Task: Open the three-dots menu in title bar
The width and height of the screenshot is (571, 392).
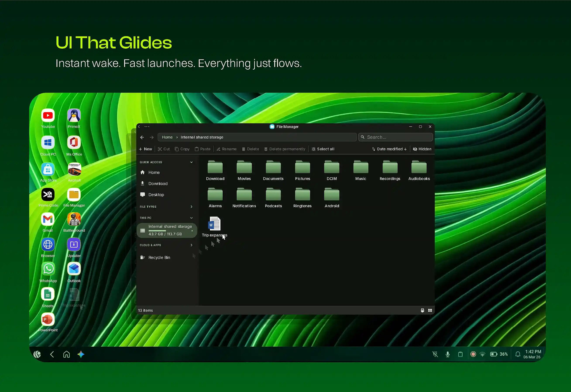Action: [x=147, y=127]
